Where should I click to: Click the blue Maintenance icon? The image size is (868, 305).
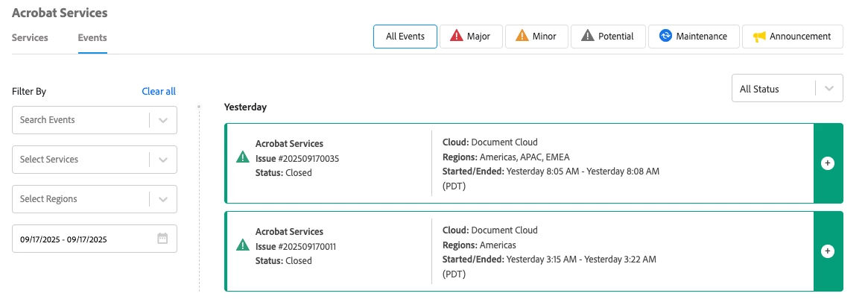click(666, 37)
